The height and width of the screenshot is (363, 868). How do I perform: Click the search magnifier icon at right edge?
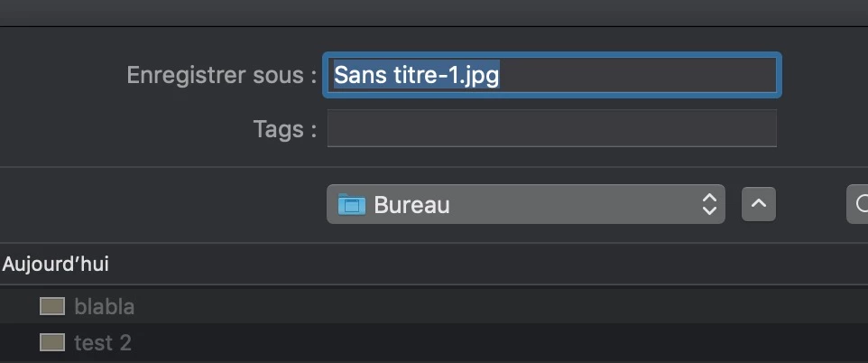click(x=861, y=204)
